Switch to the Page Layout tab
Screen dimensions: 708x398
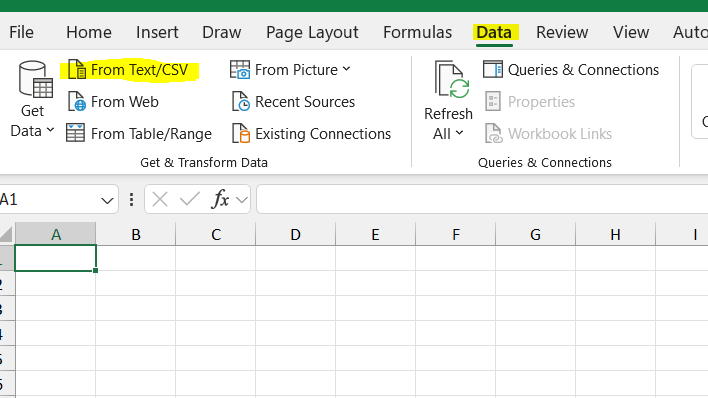[312, 33]
